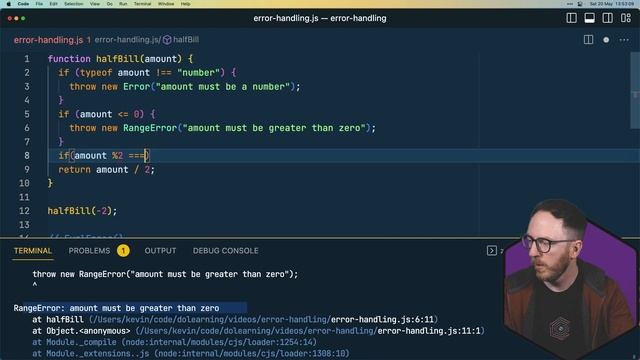Click the loader:1254:14 stack trace line
This screenshot has height=360, width=640.
pyautogui.click(x=174, y=342)
